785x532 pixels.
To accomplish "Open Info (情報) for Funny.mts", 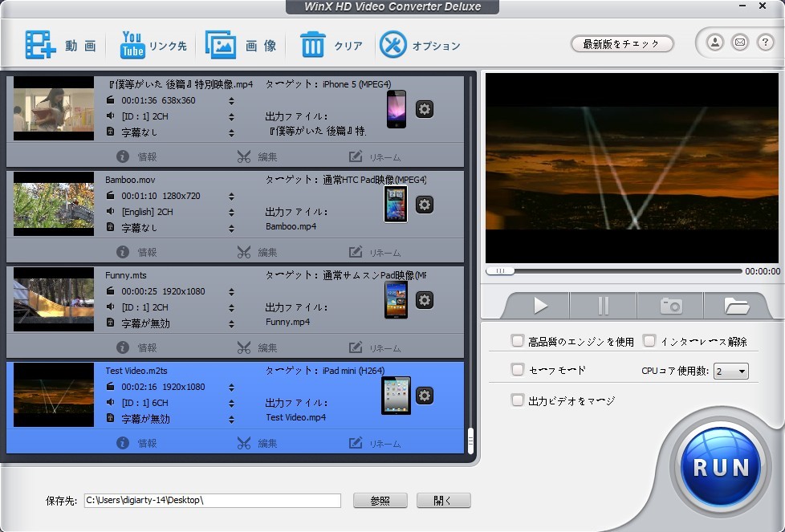I will 137,347.
